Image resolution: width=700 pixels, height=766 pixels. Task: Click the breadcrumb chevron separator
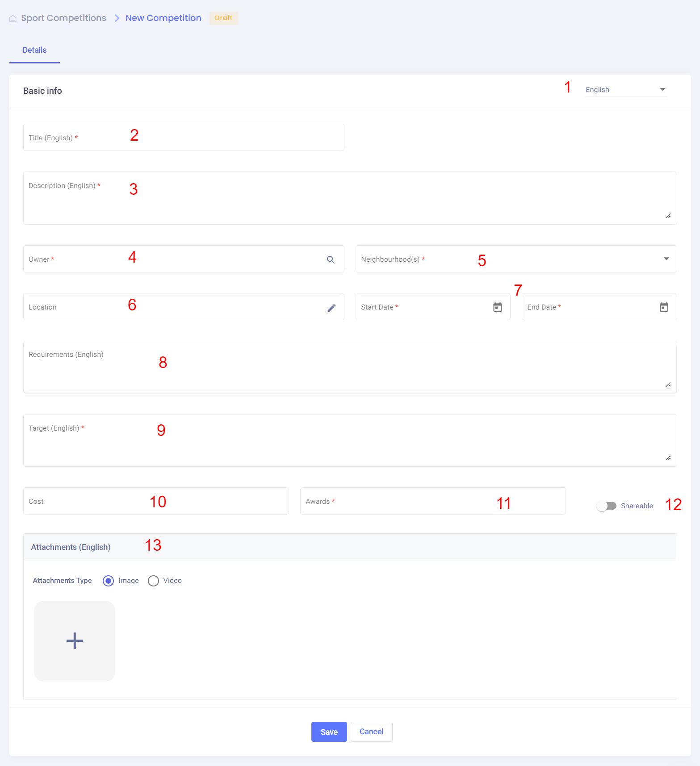click(x=117, y=18)
